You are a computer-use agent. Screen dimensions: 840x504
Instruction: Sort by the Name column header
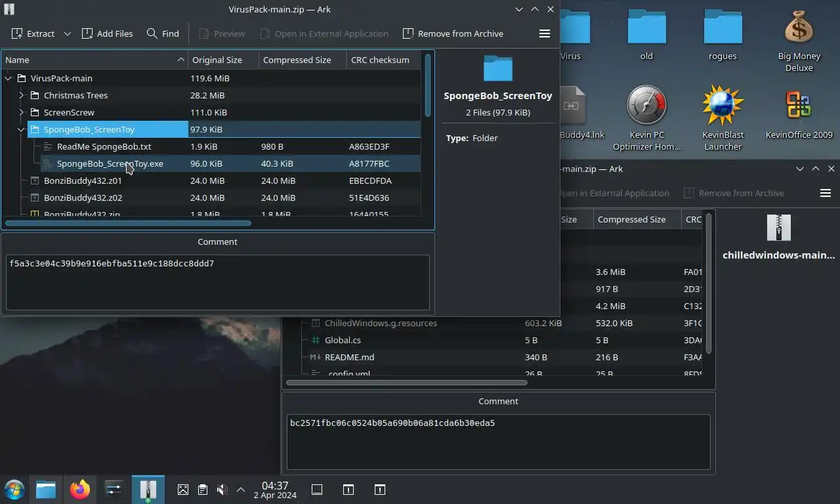pyautogui.click(x=94, y=60)
